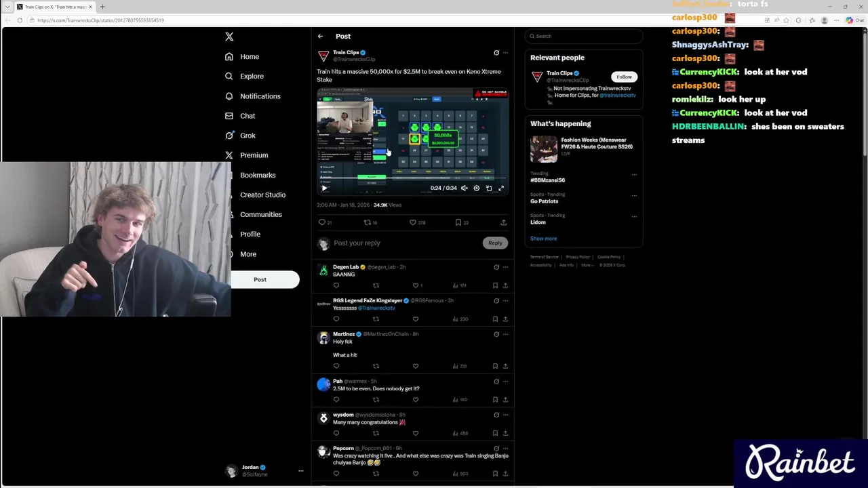Click Show more under What's happening
The width and height of the screenshot is (868, 488).
click(543, 239)
